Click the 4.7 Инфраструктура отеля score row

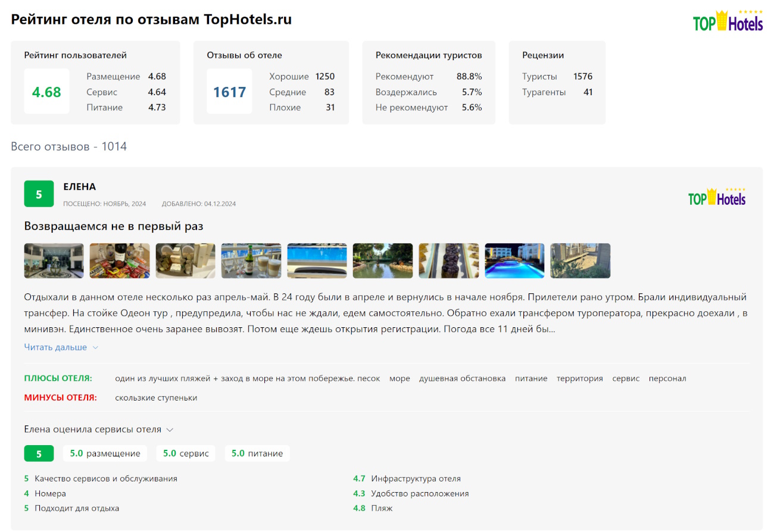pyautogui.click(x=407, y=478)
